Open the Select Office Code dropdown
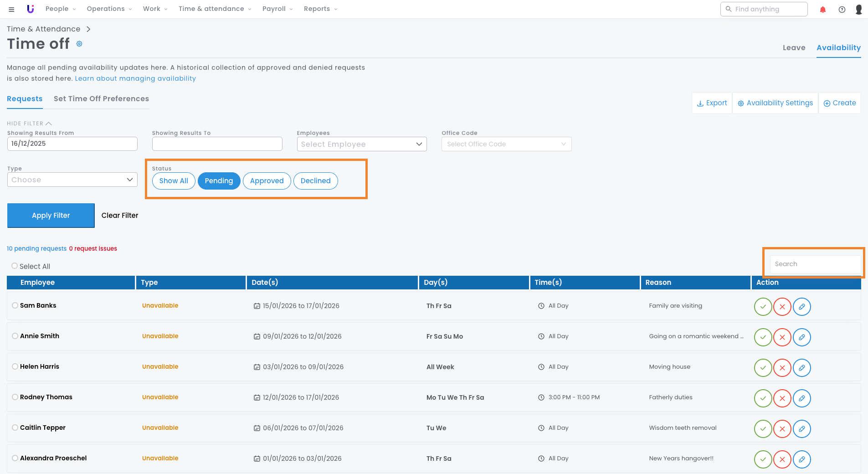 tap(506, 144)
